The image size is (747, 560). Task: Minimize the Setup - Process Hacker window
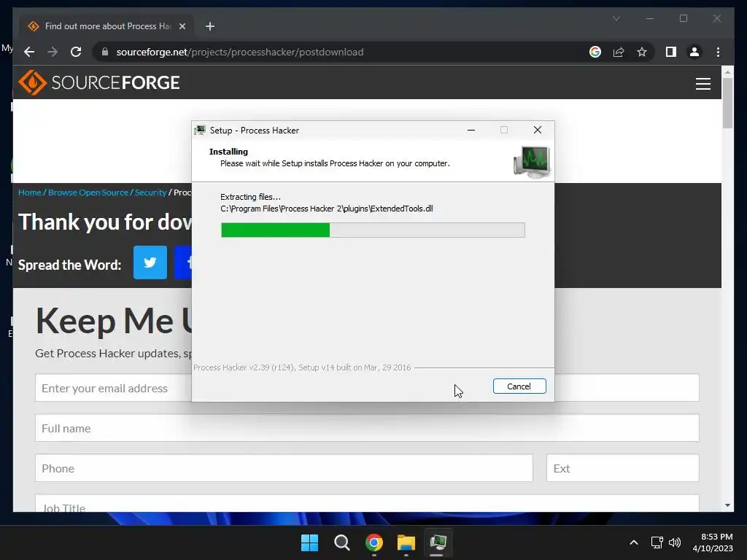[x=471, y=130]
